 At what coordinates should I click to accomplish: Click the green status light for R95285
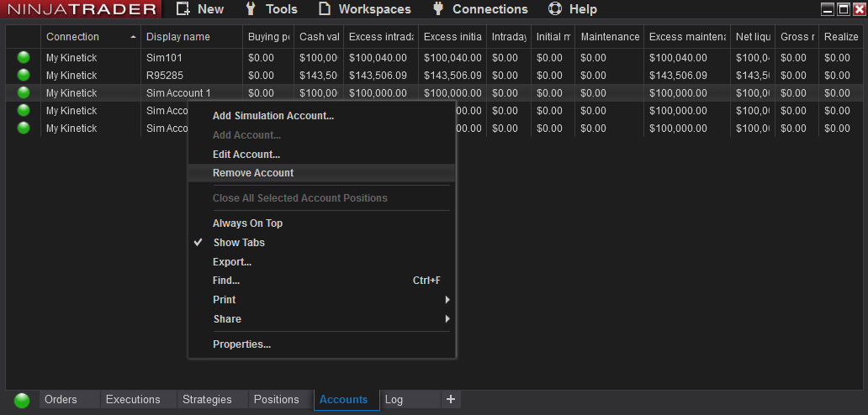coord(24,75)
